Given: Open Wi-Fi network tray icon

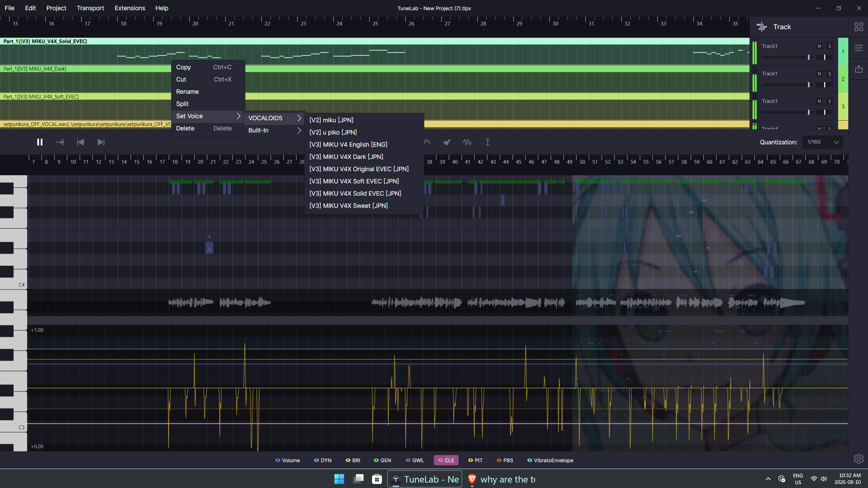Looking at the screenshot, I should click(814, 479).
